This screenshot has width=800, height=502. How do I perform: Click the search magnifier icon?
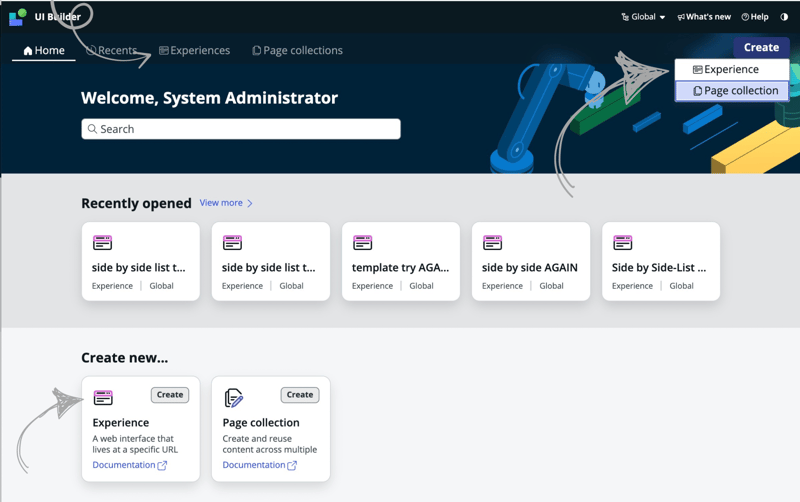(x=92, y=129)
